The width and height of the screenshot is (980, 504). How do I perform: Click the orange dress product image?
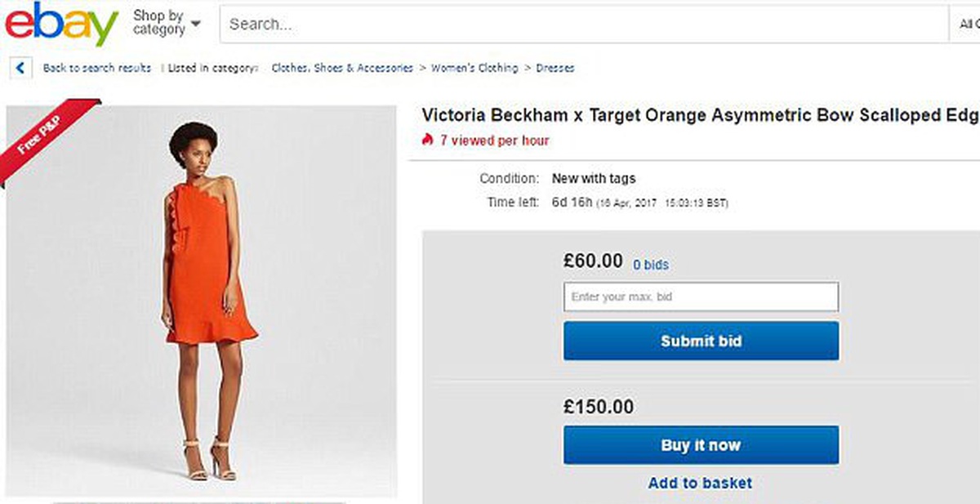click(x=202, y=301)
